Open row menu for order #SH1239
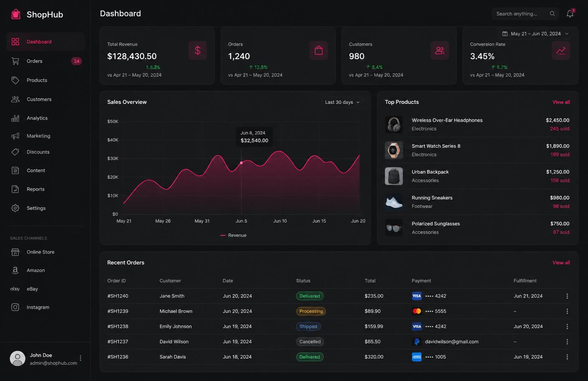Viewport: 588px width, 381px height. point(567,311)
